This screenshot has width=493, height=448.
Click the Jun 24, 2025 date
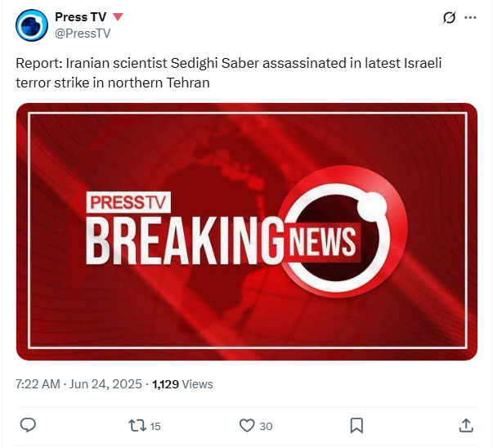click(106, 384)
